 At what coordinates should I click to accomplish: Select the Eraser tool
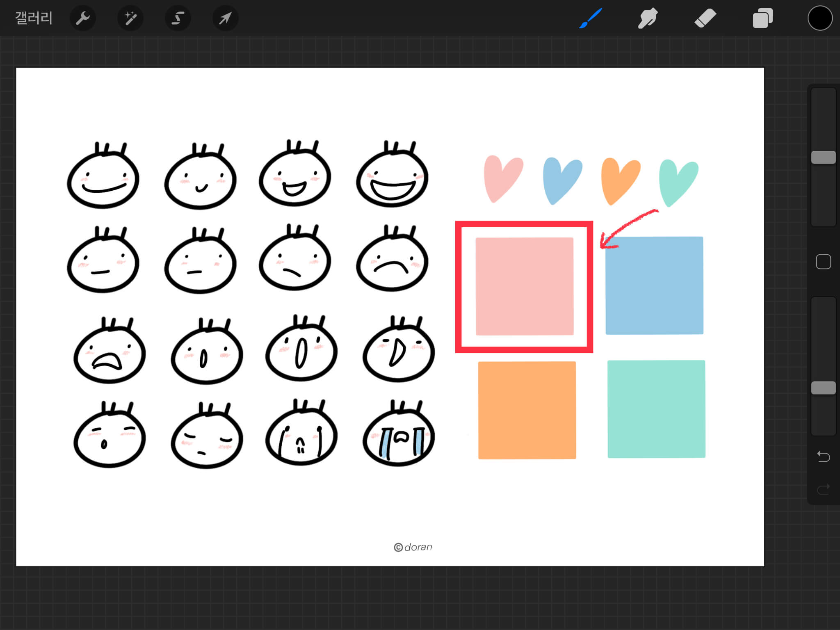coord(705,18)
